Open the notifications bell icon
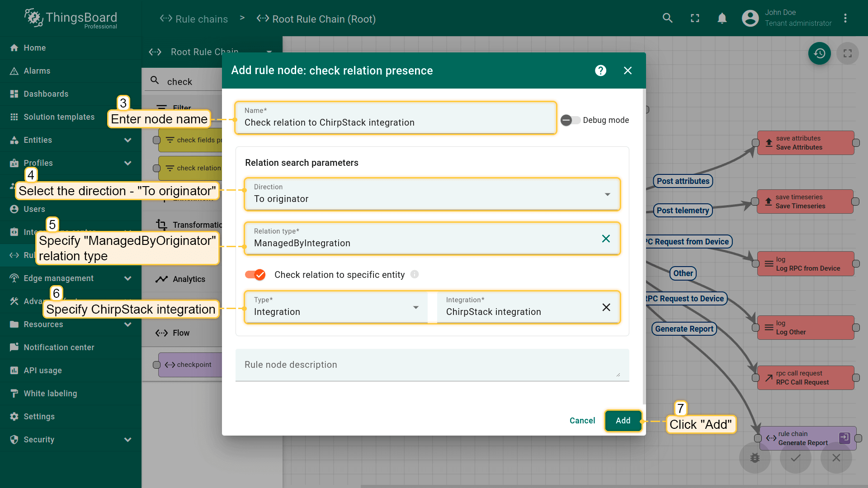This screenshot has width=868, height=488. coord(722,18)
